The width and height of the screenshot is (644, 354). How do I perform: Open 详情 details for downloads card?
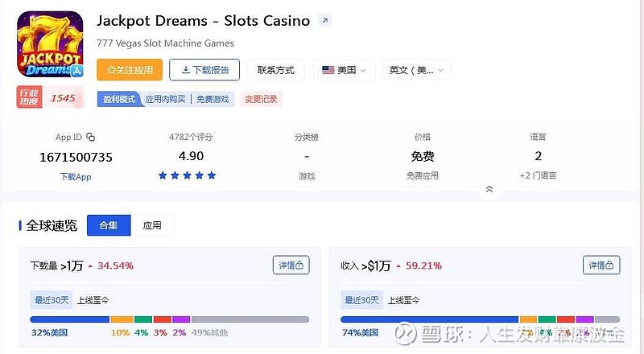pyautogui.click(x=291, y=265)
